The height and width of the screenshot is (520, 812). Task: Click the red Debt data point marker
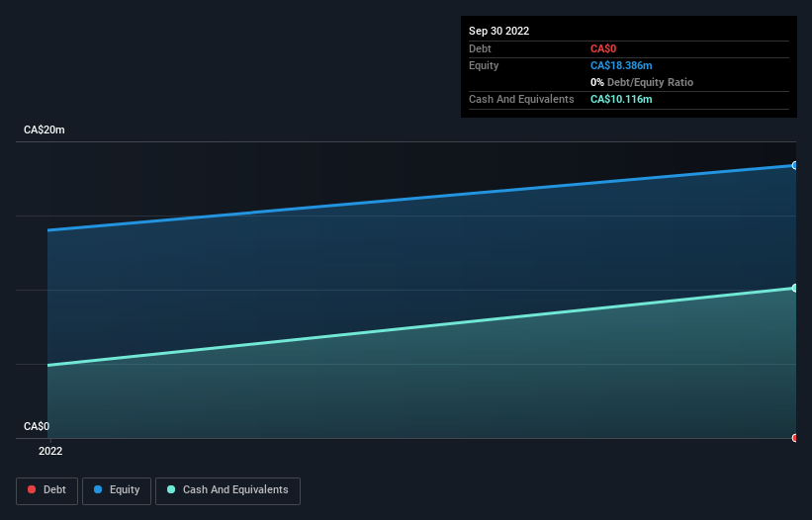click(x=795, y=438)
